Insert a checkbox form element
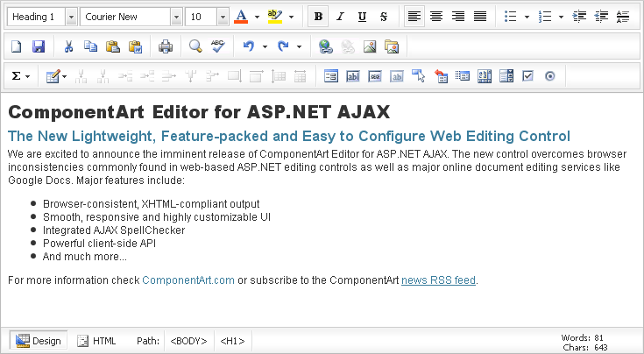The height and width of the screenshot is (354, 644). pos(527,76)
